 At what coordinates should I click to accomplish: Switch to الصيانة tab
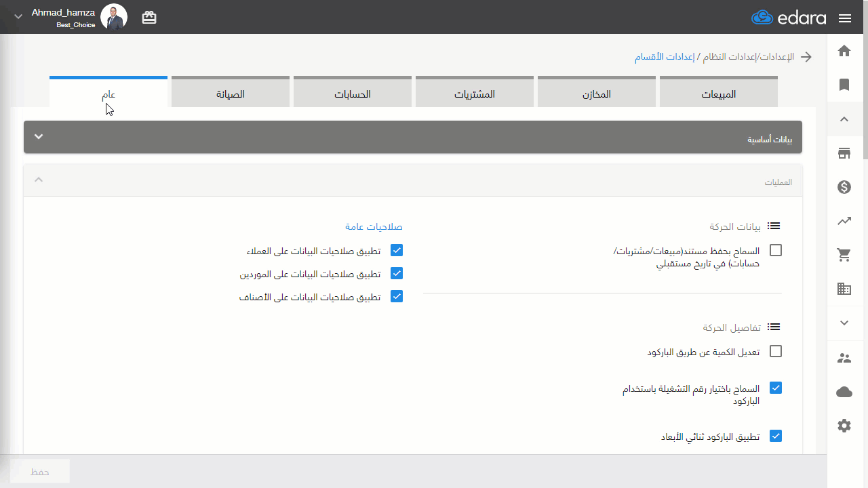pyautogui.click(x=231, y=93)
